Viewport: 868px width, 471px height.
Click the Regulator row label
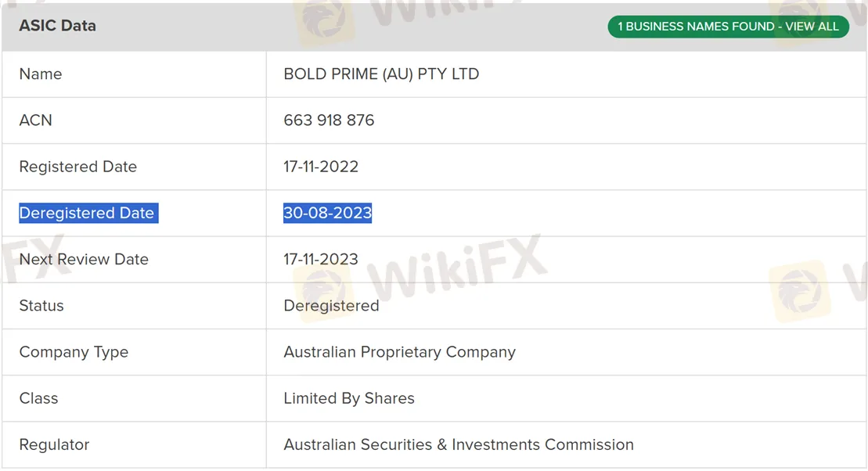[x=54, y=444]
